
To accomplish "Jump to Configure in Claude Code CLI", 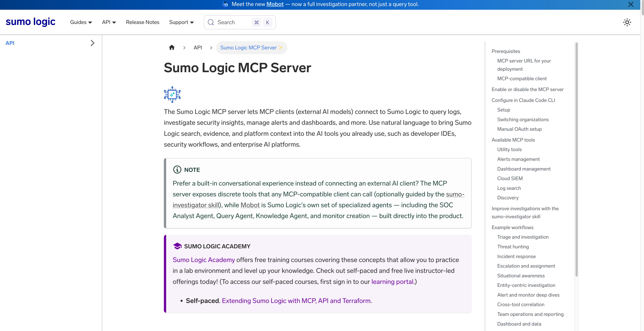I will tap(523, 100).
